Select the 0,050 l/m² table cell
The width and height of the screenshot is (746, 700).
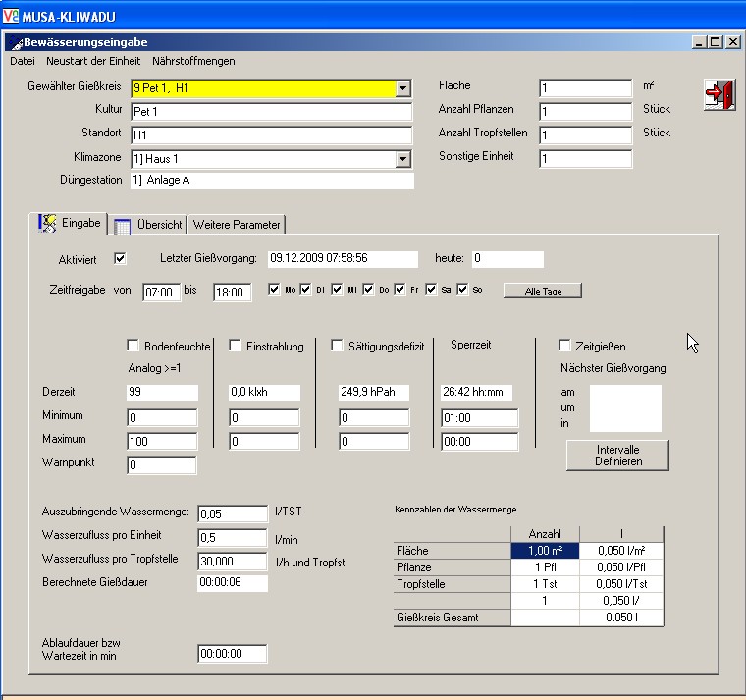[x=621, y=551]
